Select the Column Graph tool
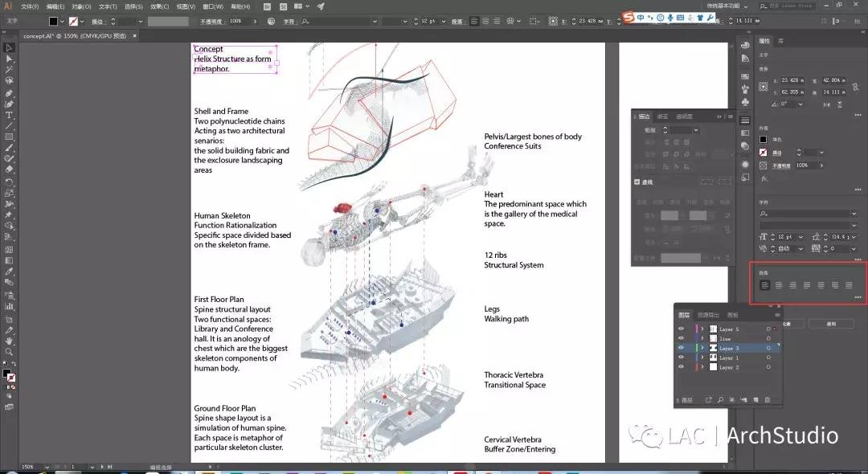 9,306
